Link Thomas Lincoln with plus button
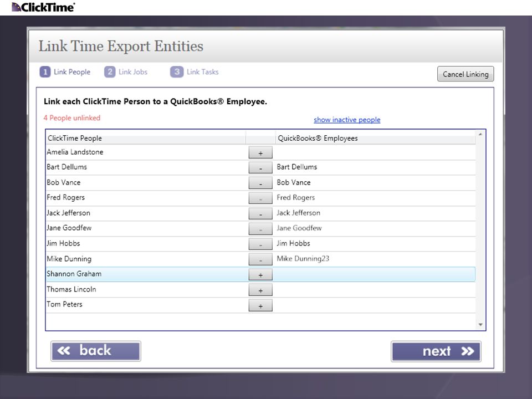532x399 pixels. pos(260,290)
